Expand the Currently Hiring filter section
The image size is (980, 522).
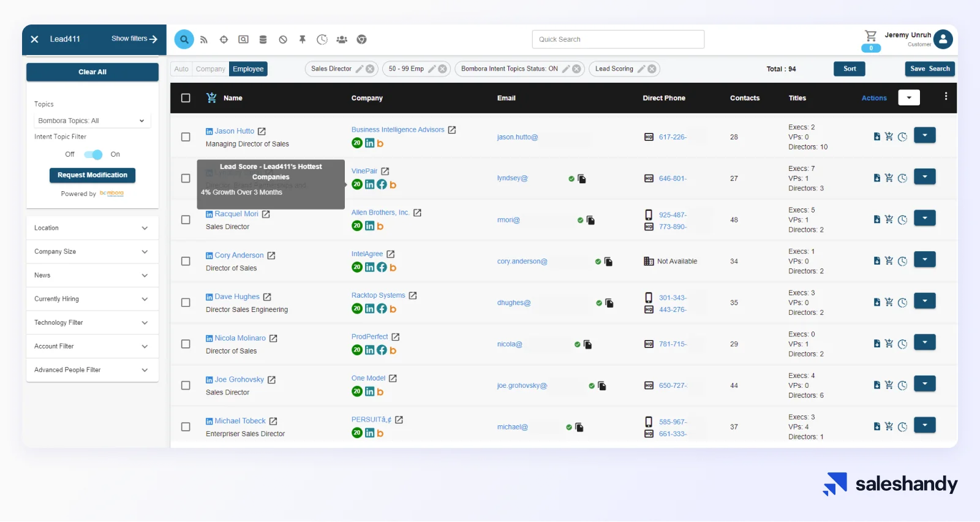92,299
